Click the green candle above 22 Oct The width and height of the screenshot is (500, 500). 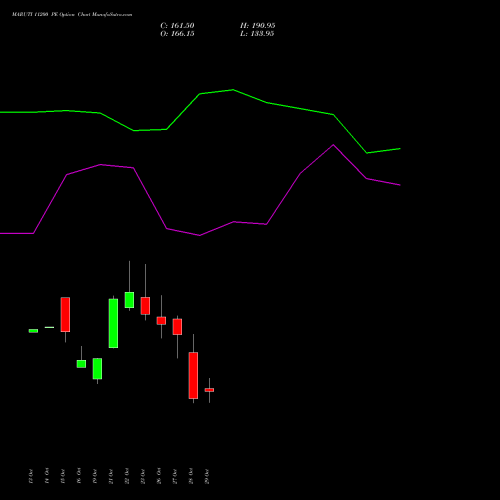(129, 300)
